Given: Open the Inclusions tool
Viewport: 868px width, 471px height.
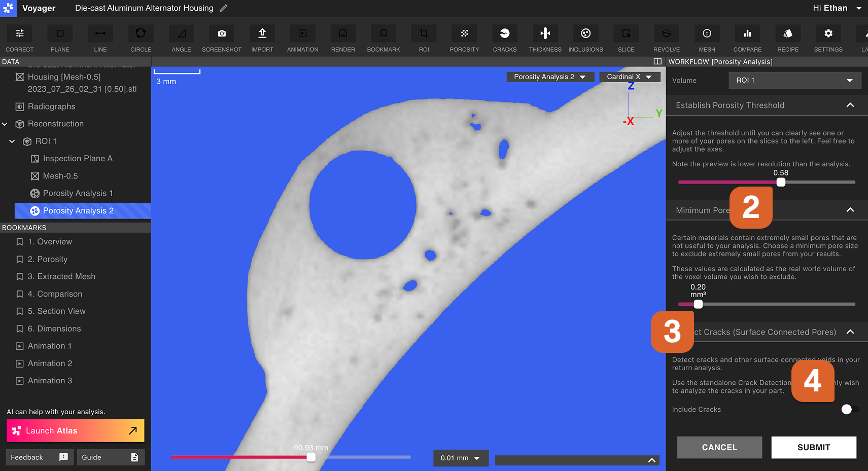Looking at the screenshot, I should (586, 34).
